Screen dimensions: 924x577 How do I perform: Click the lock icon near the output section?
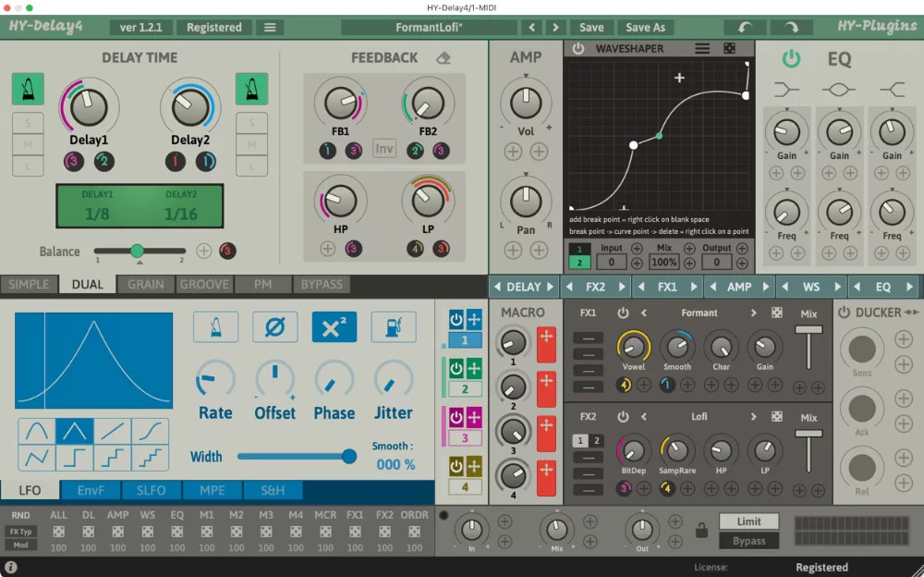(699, 530)
